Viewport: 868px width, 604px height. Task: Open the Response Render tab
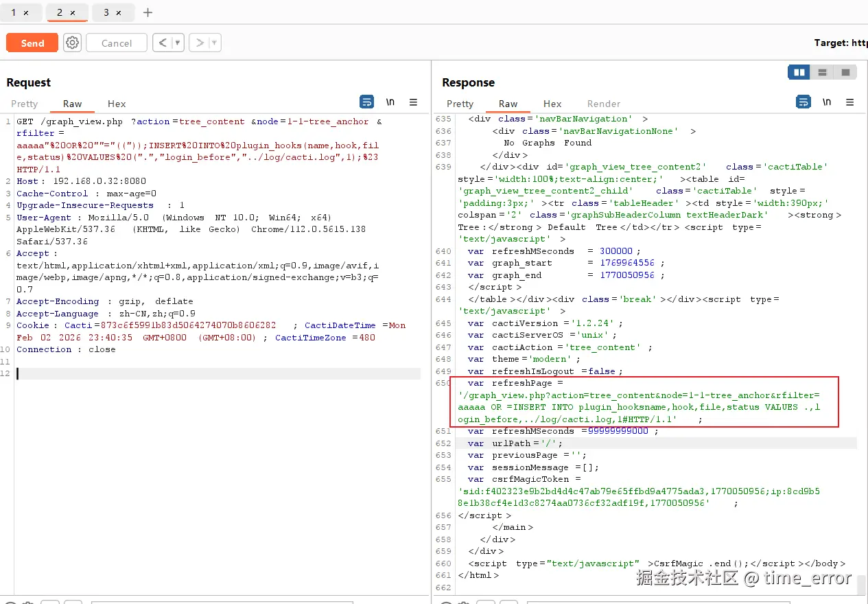[604, 104]
